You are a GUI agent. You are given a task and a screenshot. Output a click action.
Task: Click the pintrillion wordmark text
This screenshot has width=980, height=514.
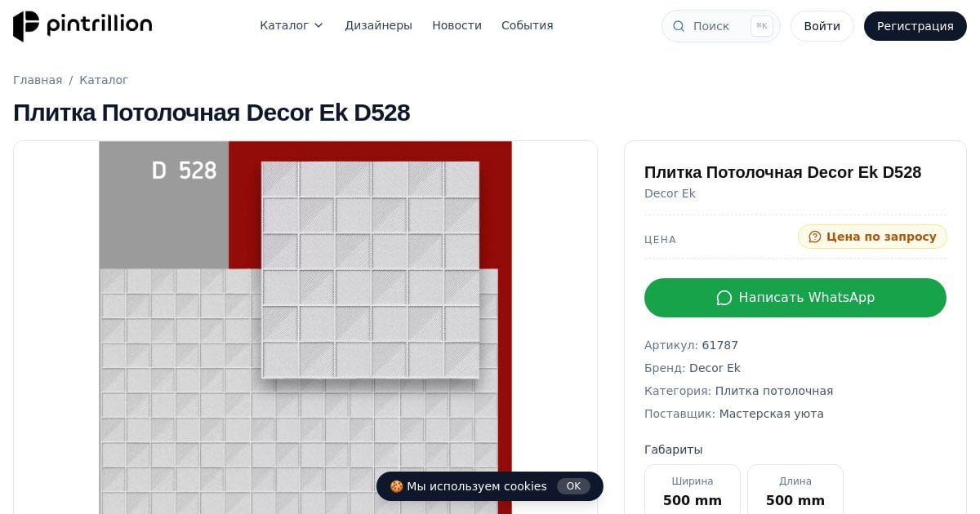coord(99,26)
